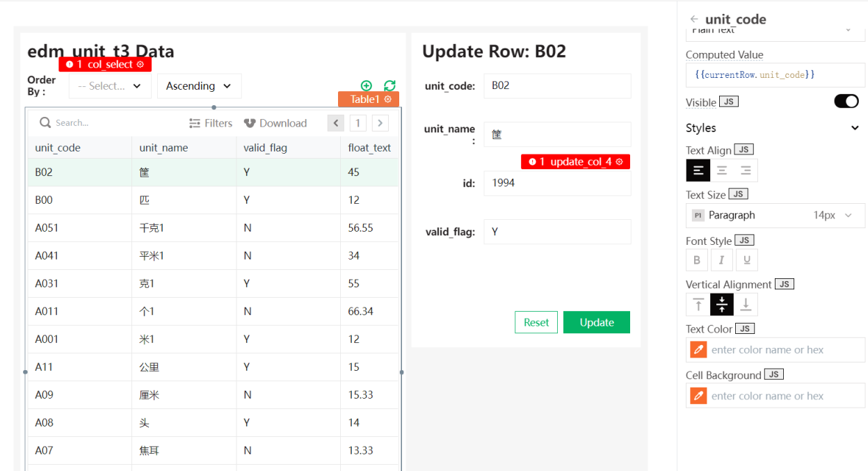Select the underline font style icon
The image size is (868, 471).
click(x=746, y=260)
